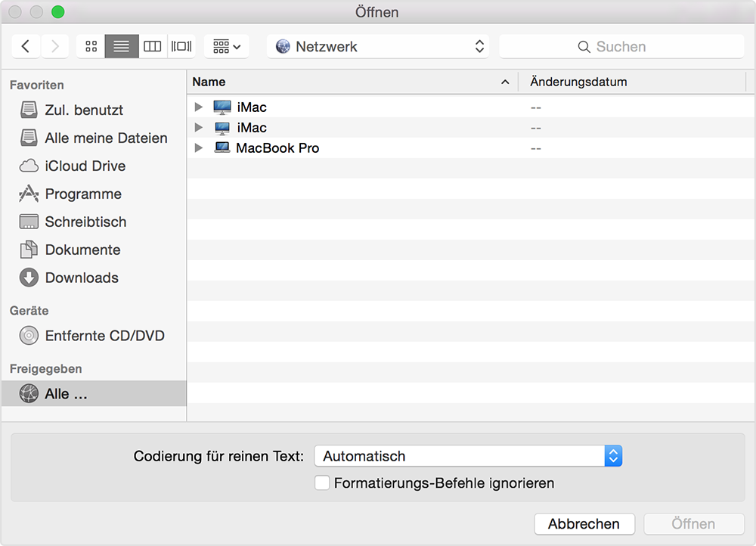Open Alle meine Dateien in sidebar

pyautogui.click(x=94, y=138)
